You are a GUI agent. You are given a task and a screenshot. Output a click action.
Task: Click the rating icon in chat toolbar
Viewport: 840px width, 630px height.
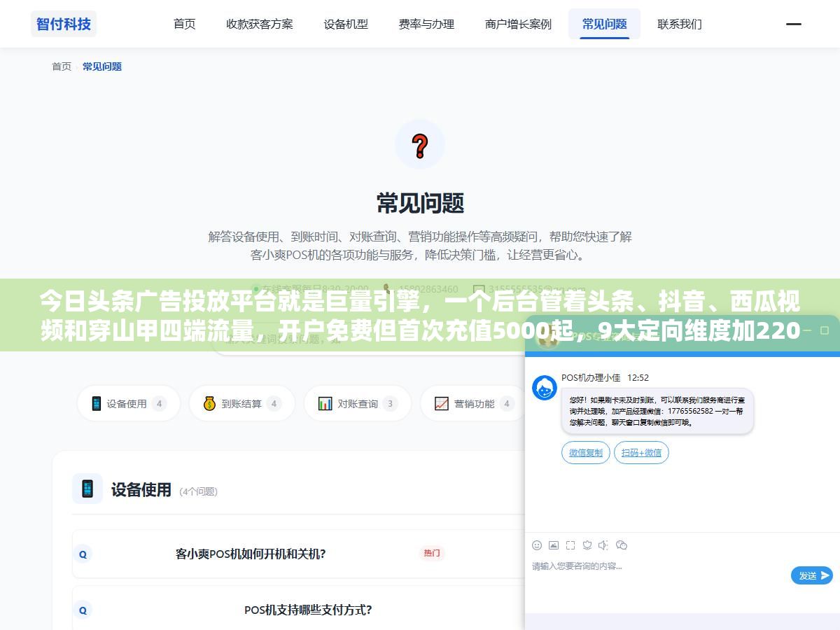tap(587, 545)
